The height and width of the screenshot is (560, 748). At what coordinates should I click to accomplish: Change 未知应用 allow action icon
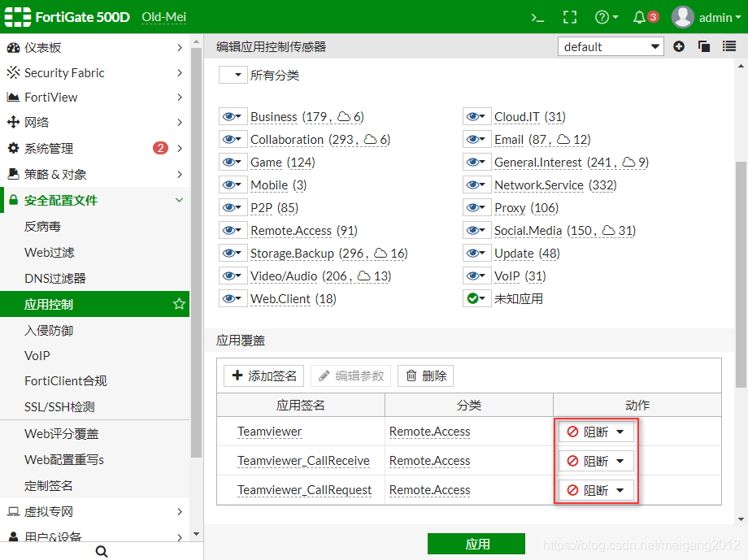pos(476,298)
